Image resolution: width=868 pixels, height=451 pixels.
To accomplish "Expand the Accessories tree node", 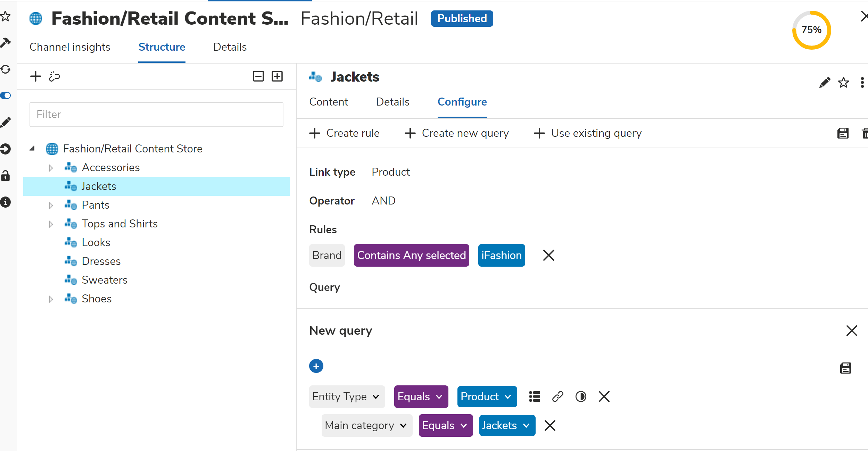I will pyautogui.click(x=51, y=168).
